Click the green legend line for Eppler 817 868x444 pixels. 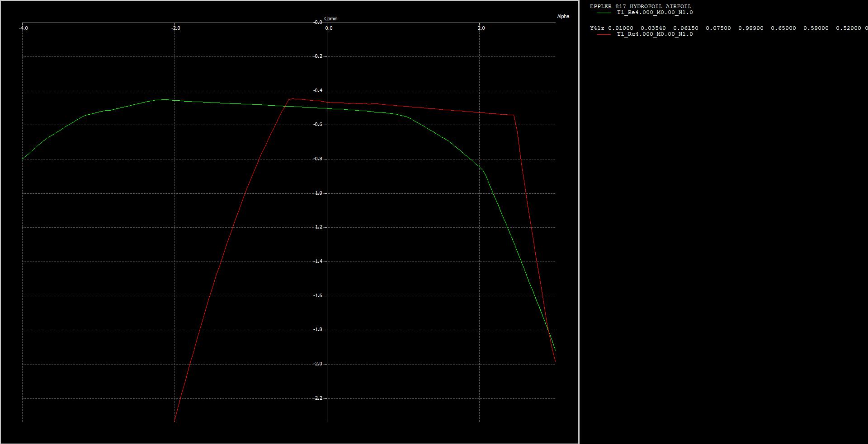click(x=604, y=13)
